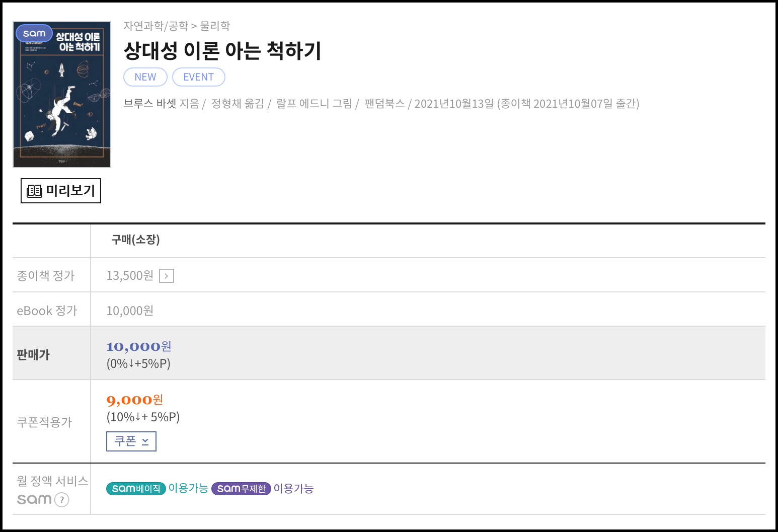Click the EVENT badge
Viewport: 778px width, 532px height.
199,77
